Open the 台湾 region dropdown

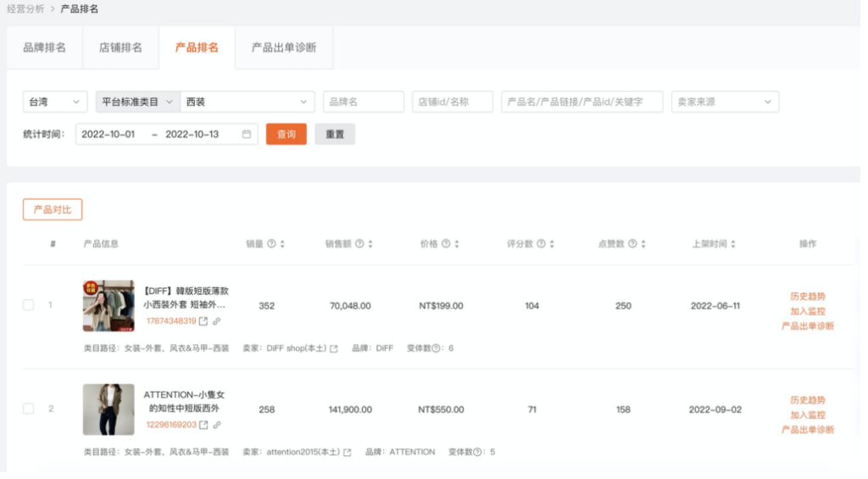(55, 102)
